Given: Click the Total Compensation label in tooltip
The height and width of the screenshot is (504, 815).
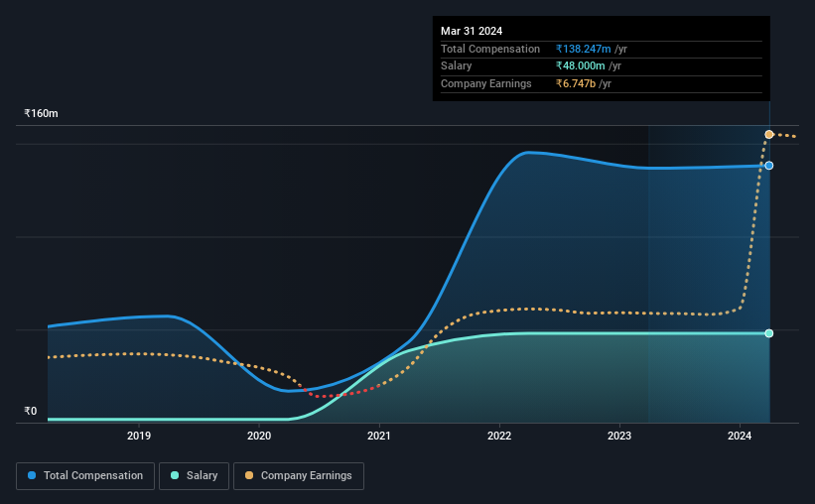Looking at the screenshot, I should pyautogui.click(x=490, y=49).
